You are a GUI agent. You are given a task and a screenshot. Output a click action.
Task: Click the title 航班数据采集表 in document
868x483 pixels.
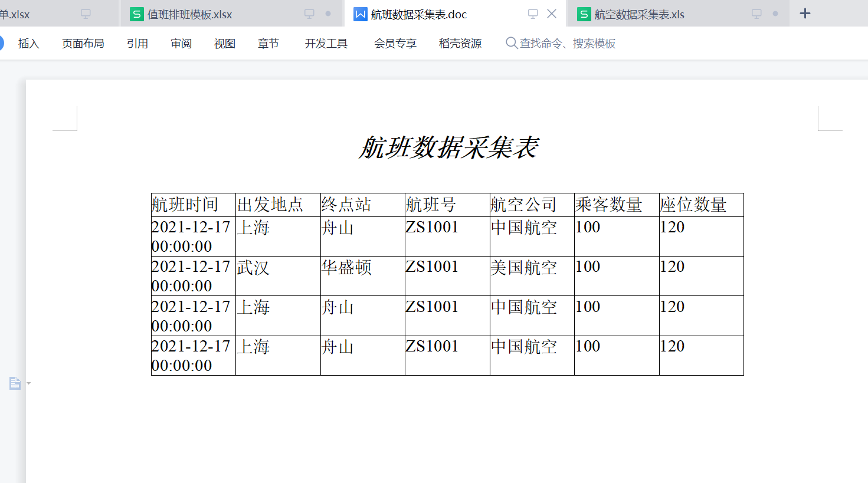(448, 147)
